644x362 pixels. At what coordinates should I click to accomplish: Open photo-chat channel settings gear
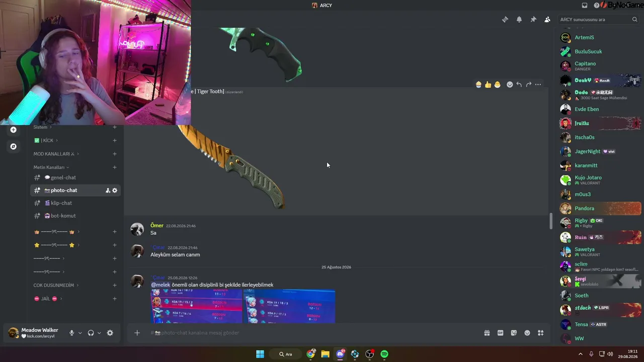pos(115,191)
